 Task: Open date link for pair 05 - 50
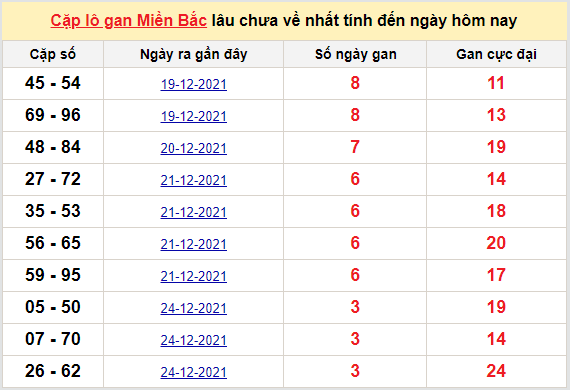pyautogui.click(x=193, y=308)
